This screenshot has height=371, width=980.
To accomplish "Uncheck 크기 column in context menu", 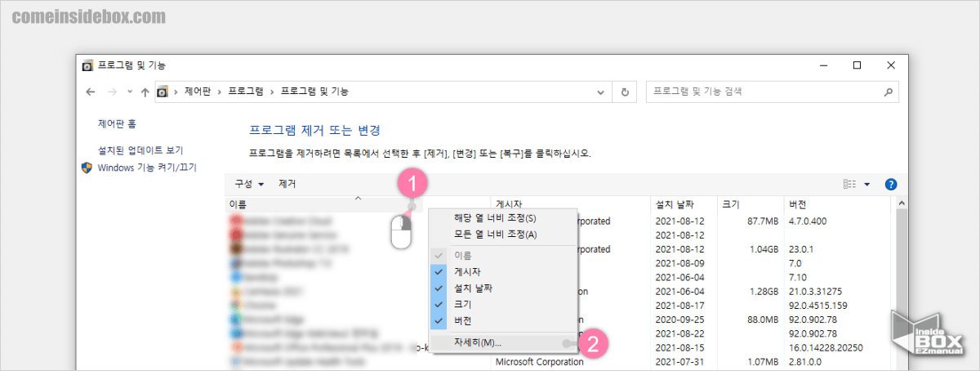I will click(503, 304).
